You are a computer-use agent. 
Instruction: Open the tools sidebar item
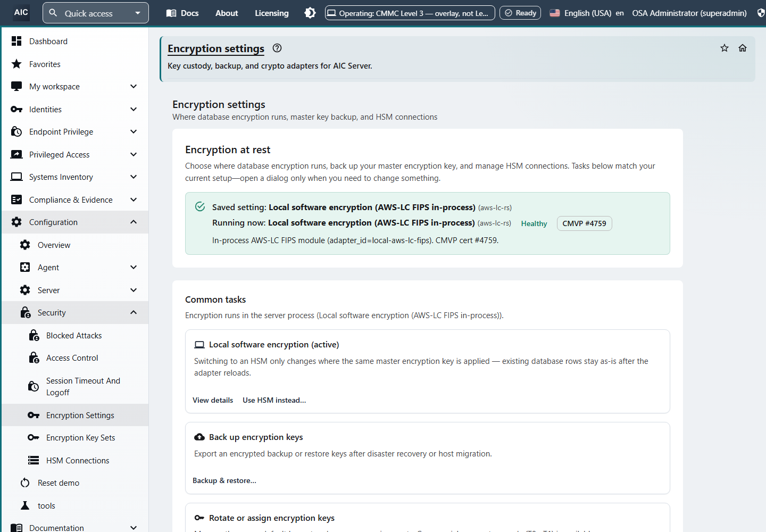[x=75, y=505]
